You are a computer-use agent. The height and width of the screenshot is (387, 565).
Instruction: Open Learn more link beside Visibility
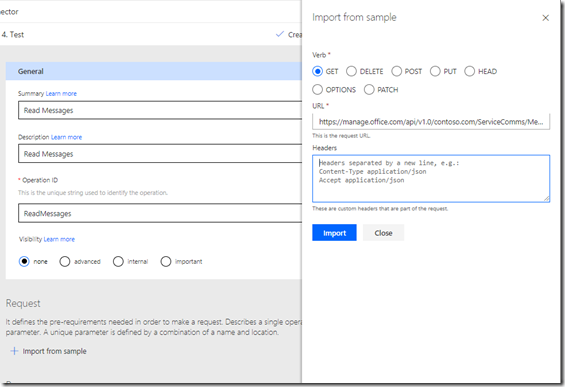[59, 239]
